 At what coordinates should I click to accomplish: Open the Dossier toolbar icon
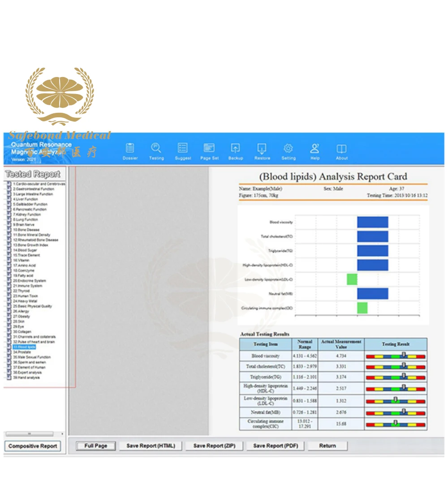tap(130, 151)
